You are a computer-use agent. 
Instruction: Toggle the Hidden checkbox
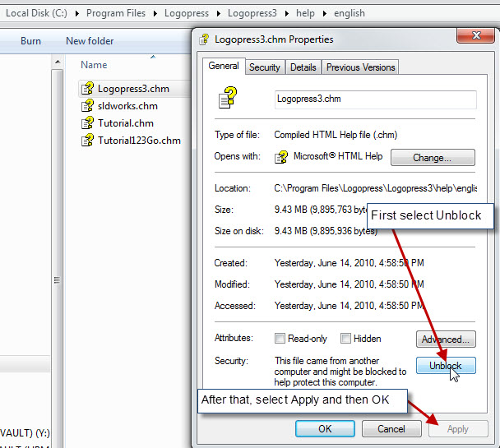coord(345,338)
